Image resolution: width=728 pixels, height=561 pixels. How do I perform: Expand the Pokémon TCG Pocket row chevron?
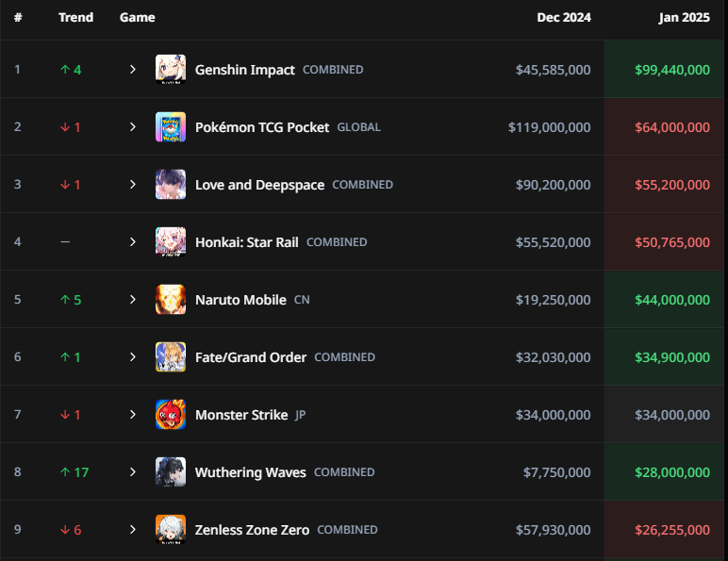pyautogui.click(x=133, y=126)
